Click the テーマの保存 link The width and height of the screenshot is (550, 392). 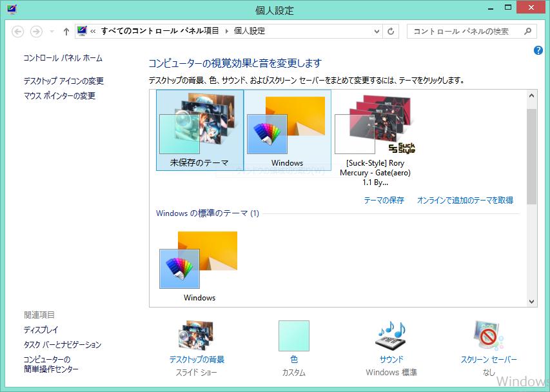[385, 201]
